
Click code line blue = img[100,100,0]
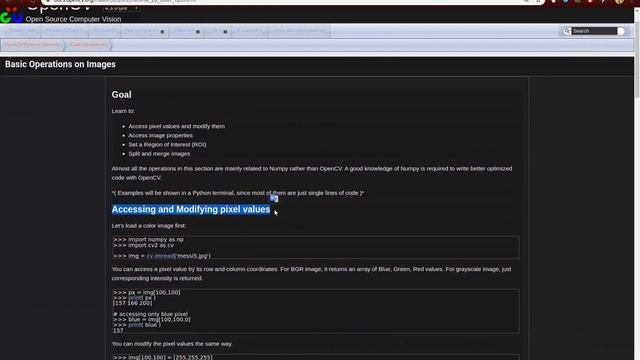(152, 319)
